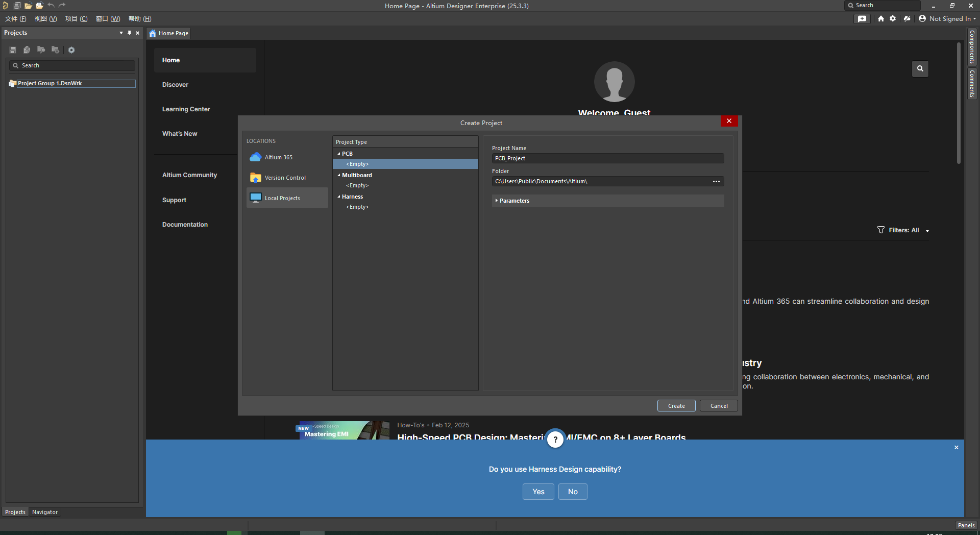
Task: Open the 帮助 (H) menu
Action: pyautogui.click(x=140, y=19)
